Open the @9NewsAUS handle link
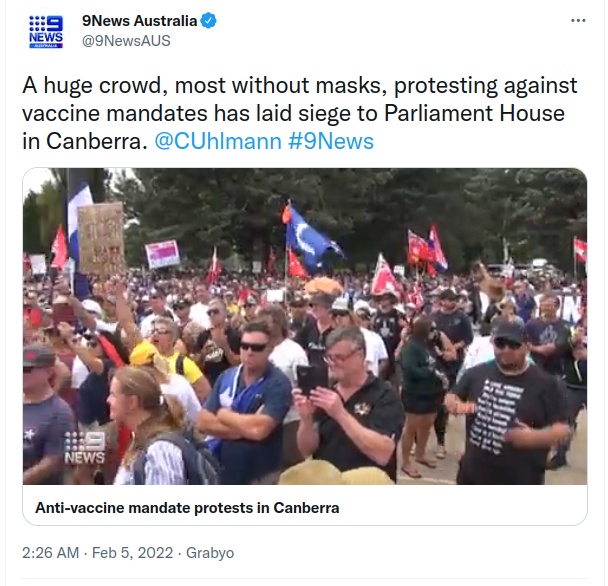Image resolution: width=608 pixels, height=586 pixels. pyautogui.click(x=126, y=40)
